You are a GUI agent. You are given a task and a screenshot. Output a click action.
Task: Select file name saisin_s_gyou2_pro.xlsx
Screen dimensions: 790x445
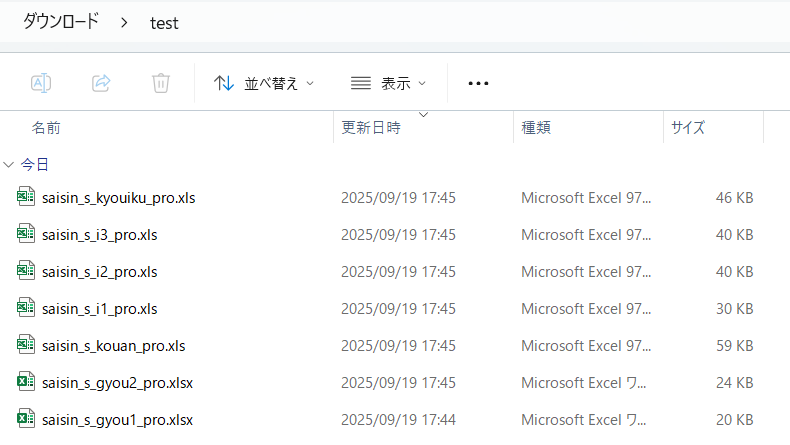pos(117,383)
